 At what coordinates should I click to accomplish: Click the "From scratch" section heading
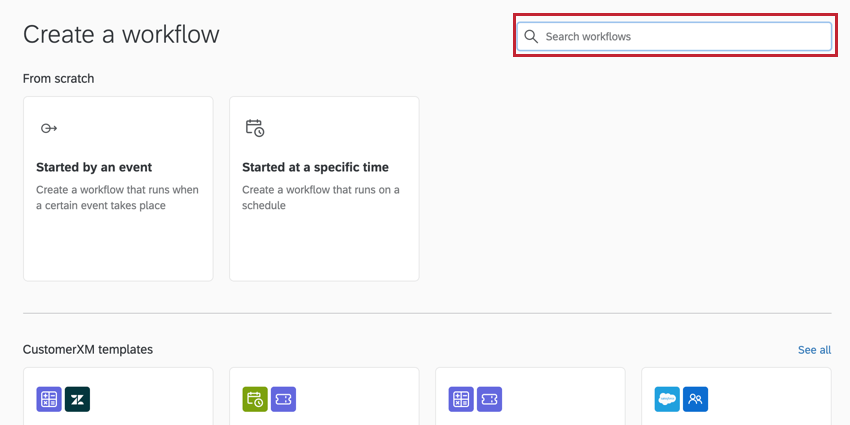(x=58, y=78)
